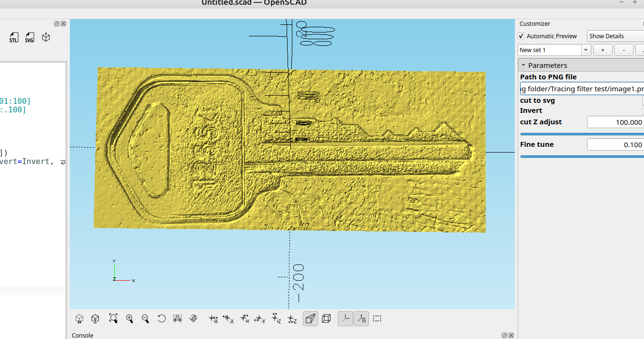Collapse the Parameters section
Screen dimensions: 644x339
click(523, 66)
